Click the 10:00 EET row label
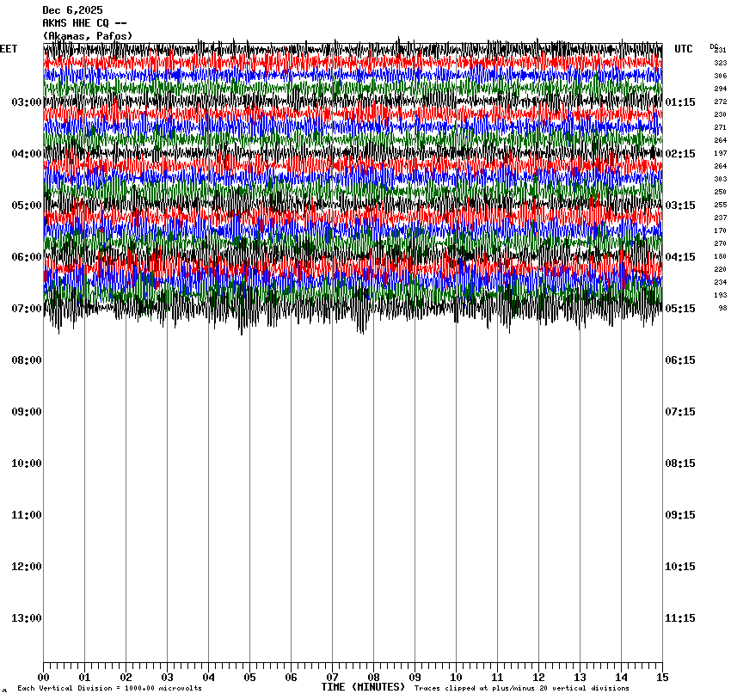The image size is (731, 700). (26, 464)
